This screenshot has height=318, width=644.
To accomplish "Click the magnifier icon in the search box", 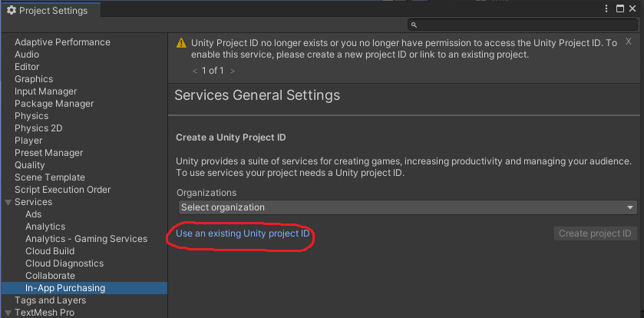I will tap(414, 25).
